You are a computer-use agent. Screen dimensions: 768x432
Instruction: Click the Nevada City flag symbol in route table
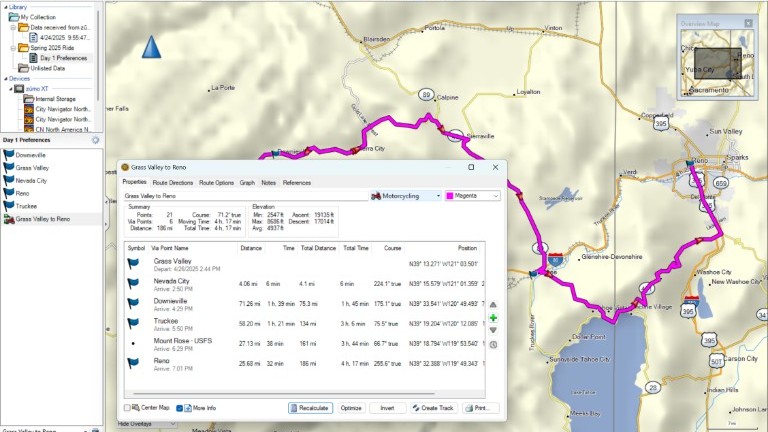(133, 284)
